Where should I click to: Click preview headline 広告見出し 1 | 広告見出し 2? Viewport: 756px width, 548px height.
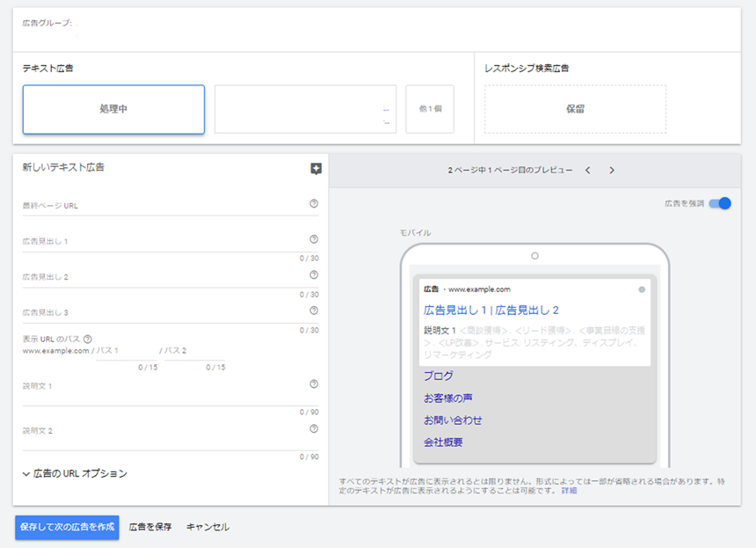click(491, 311)
